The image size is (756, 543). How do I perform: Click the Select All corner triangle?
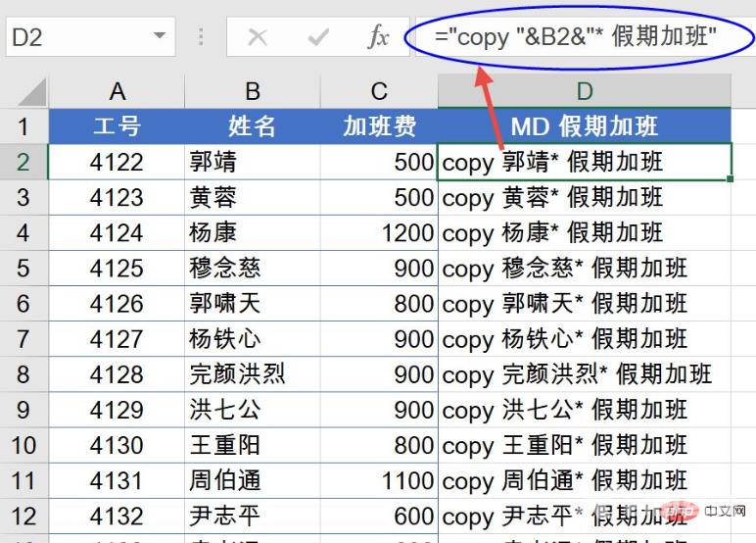click(31, 93)
